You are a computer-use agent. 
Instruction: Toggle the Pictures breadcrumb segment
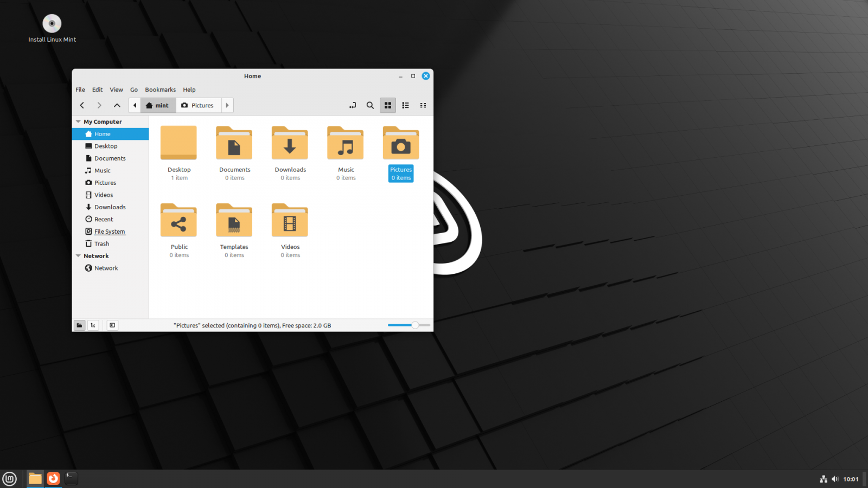click(198, 105)
